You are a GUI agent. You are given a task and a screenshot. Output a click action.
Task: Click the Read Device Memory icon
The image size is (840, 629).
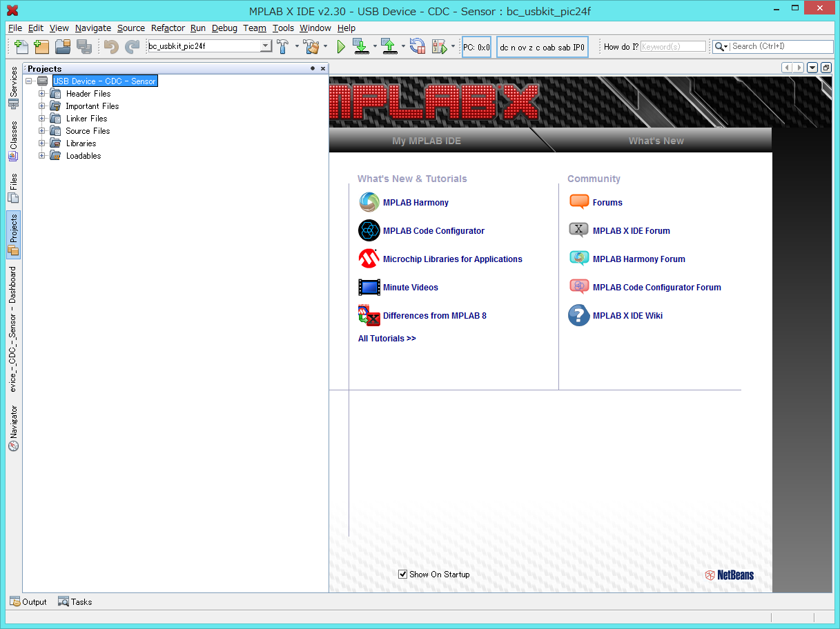click(x=389, y=47)
